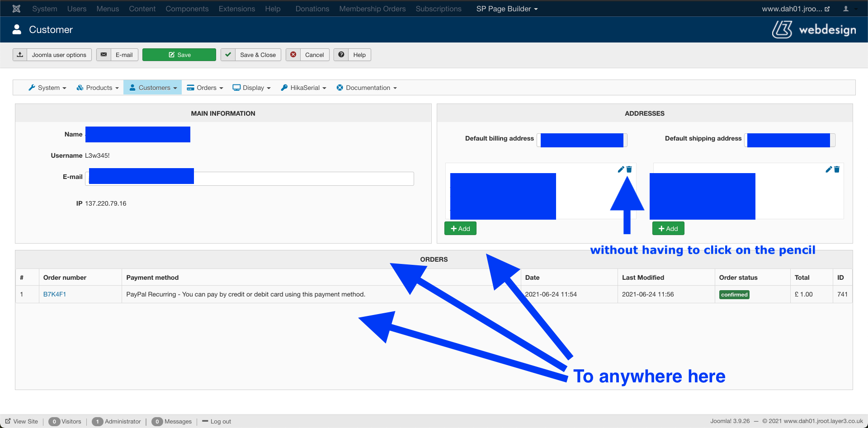Open the Orders dropdown menu
868x428 pixels.
205,88
